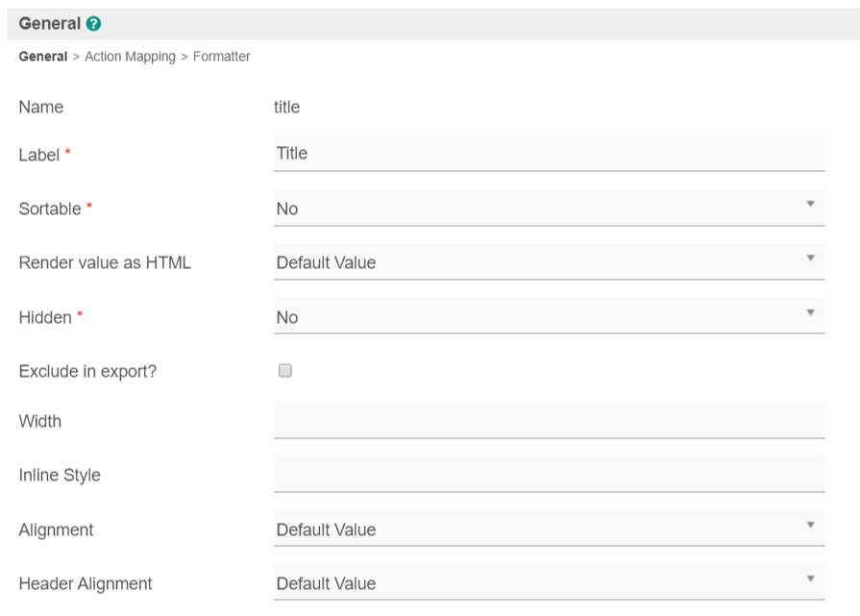
Task: Switch to Formatter breadcrumb
Action: point(221,57)
